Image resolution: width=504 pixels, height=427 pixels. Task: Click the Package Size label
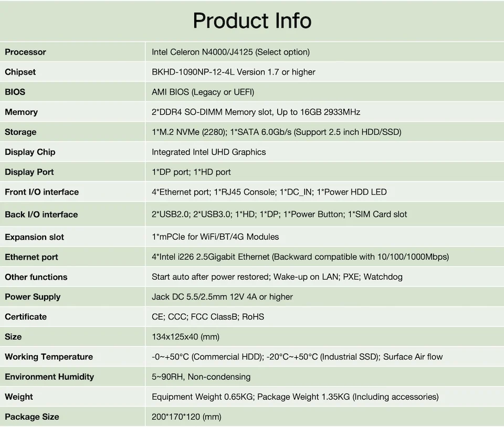click(32, 417)
